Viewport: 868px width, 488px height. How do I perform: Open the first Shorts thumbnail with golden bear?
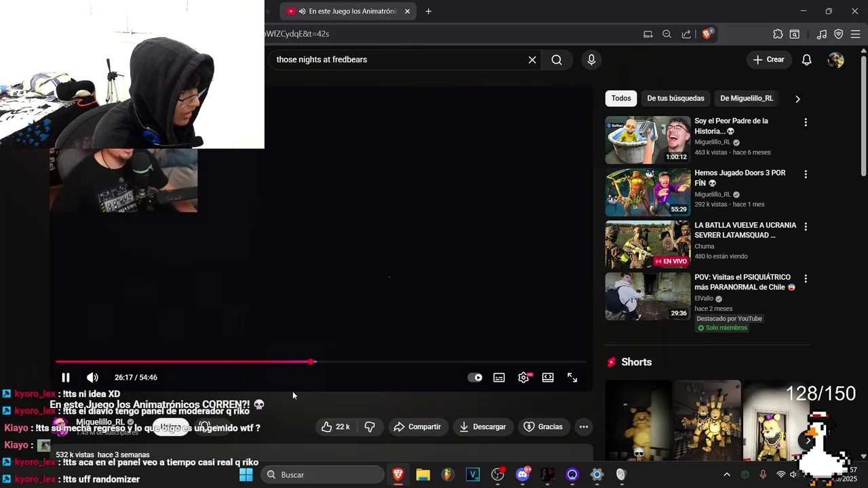click(x=638, y=420)
